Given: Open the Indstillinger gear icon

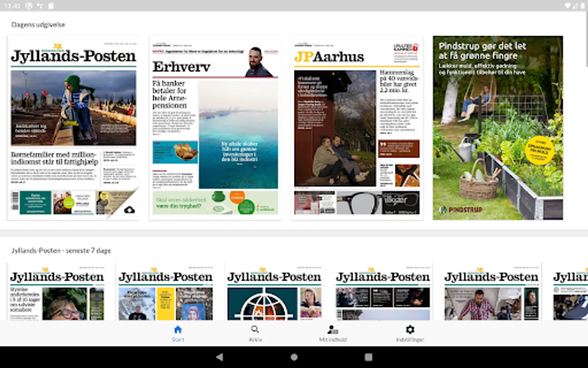Looking at the screenshot, I should pos(410,330).
